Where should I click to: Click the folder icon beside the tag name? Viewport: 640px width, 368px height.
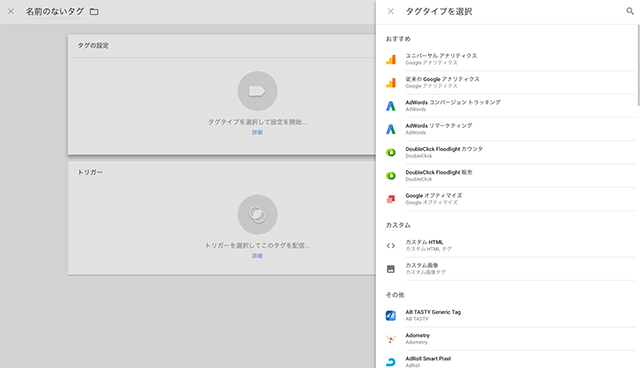[94, 12]
